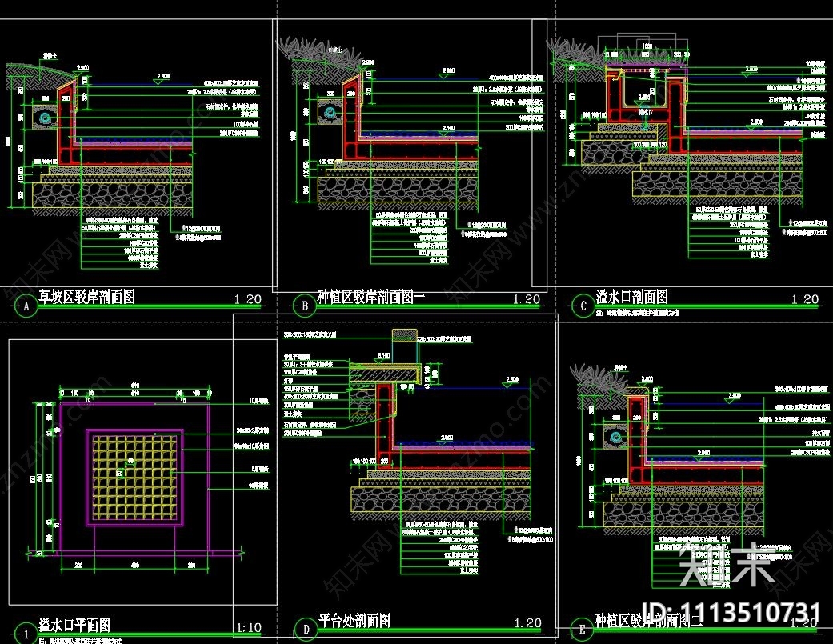833x644 pixels.
Task: Select the drain pipe circle in section E
Action: click(616, 438)
